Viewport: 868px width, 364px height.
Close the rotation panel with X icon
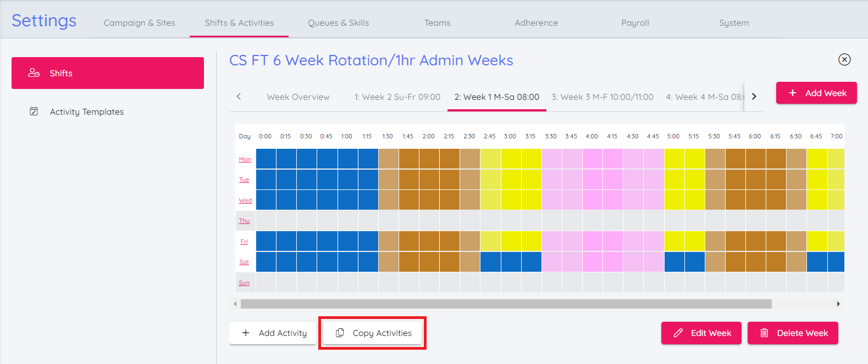(x=844, y=59)
